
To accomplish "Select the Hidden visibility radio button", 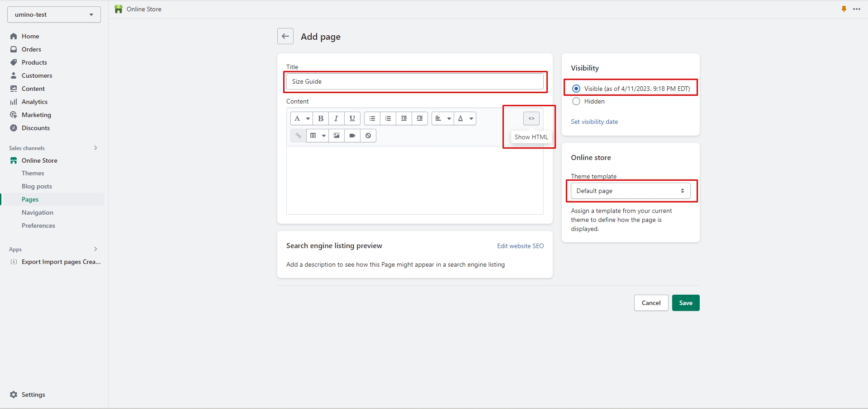I will 576,101.
